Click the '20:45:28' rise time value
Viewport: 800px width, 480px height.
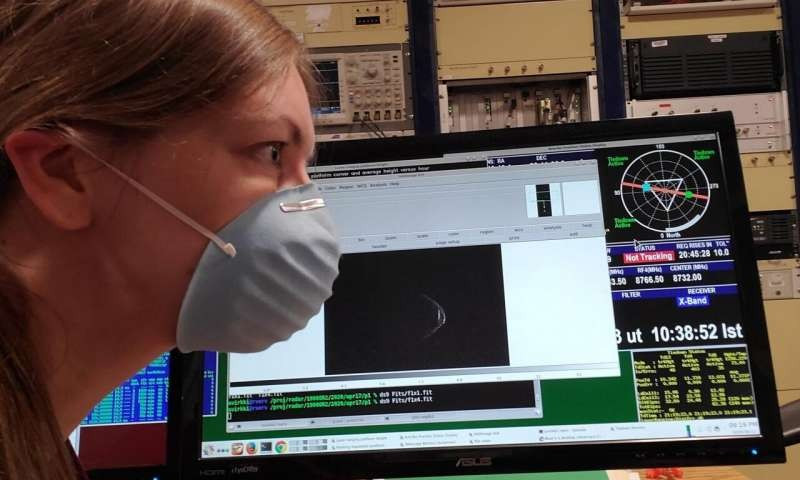coord(694,254)
